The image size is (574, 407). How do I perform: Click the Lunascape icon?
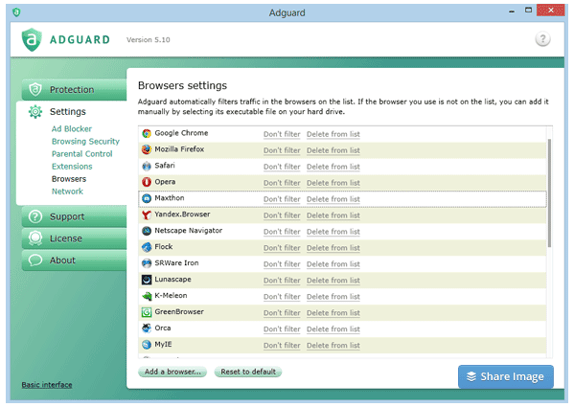[146, 280]
